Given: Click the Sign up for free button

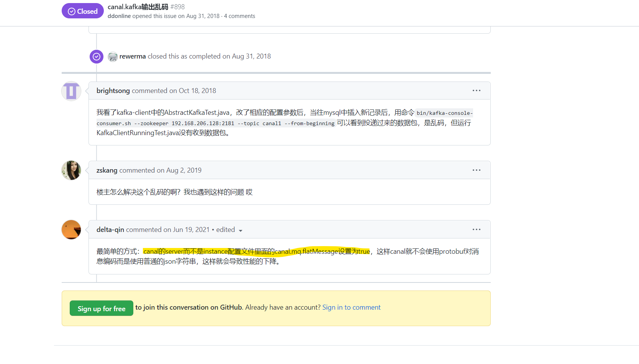Looking at the screenshot, I should pyautogui.click(x=102, y=309).
